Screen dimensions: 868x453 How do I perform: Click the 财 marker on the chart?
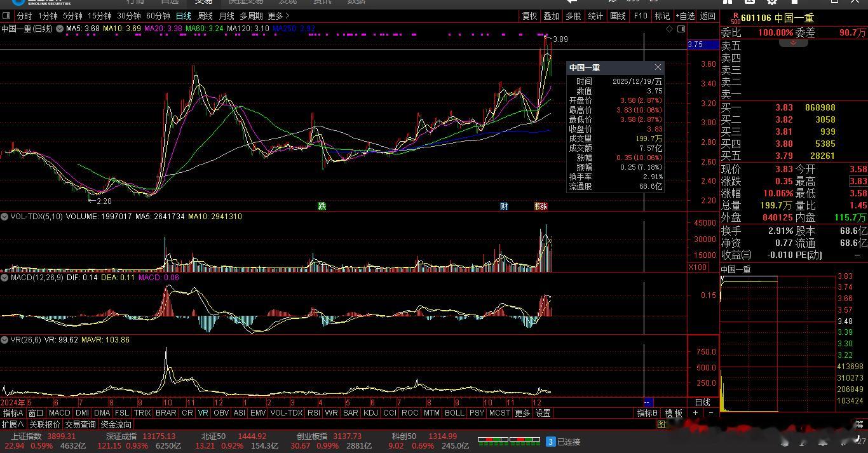(x=504, y=206)
